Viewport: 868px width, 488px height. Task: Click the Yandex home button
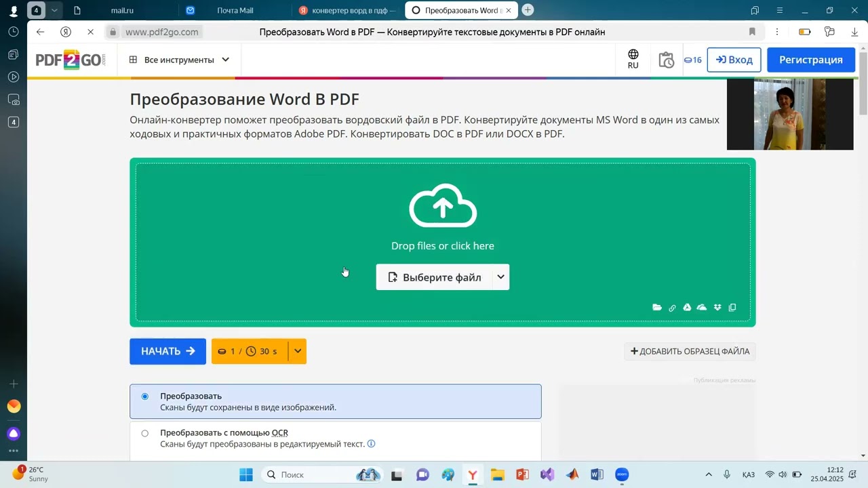66,32
